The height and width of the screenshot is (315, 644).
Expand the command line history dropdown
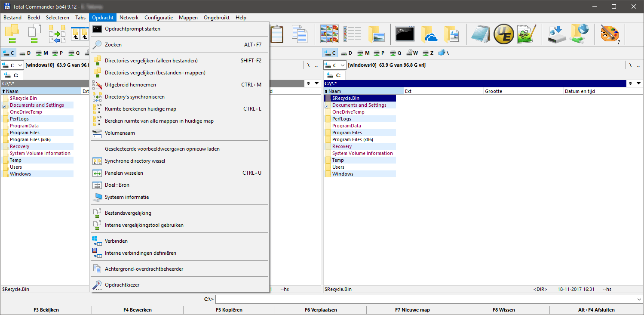(x=638, y=299)
